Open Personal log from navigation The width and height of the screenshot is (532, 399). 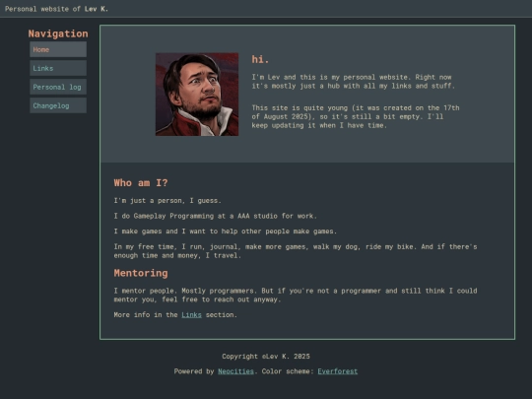pyautogui.click(x=58, y=87)
